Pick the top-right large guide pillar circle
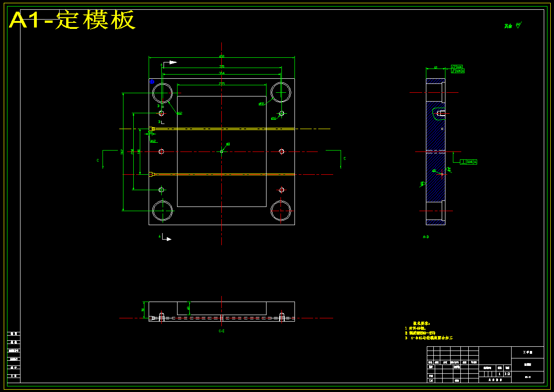554x392 pixels. point(281,93)
